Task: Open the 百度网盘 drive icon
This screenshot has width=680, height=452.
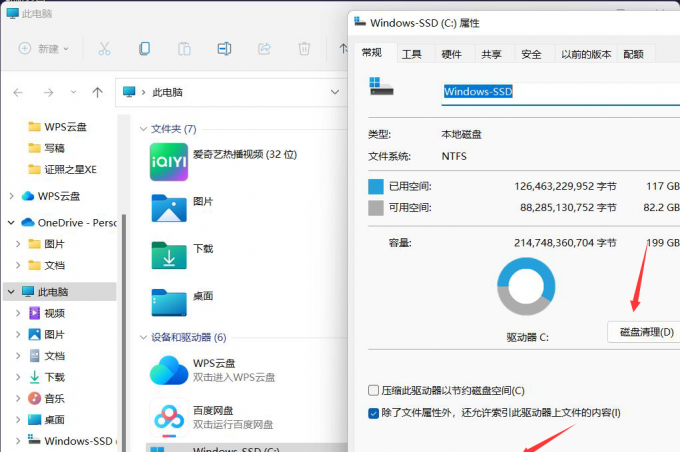Action: tap(169, 417)
